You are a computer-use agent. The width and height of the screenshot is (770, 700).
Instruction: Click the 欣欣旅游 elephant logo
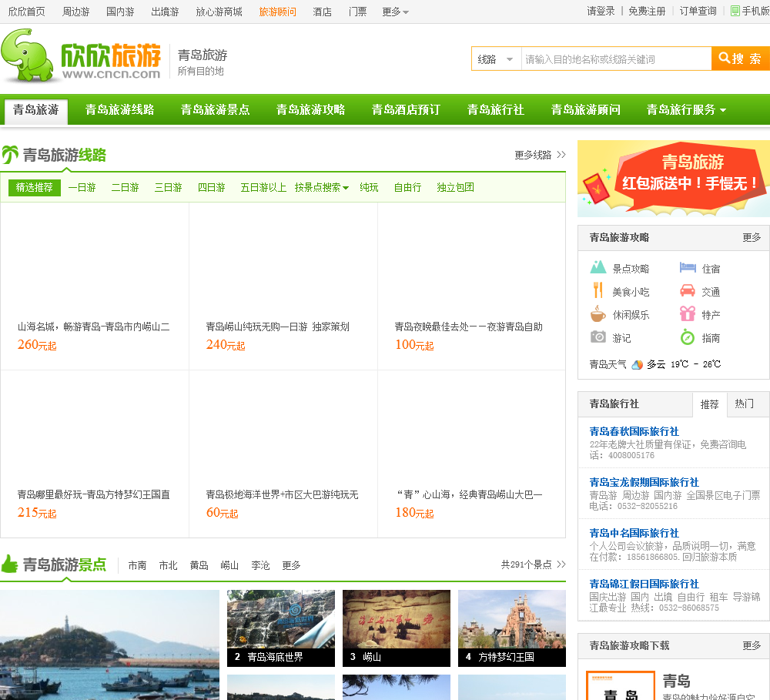(81, 55)
